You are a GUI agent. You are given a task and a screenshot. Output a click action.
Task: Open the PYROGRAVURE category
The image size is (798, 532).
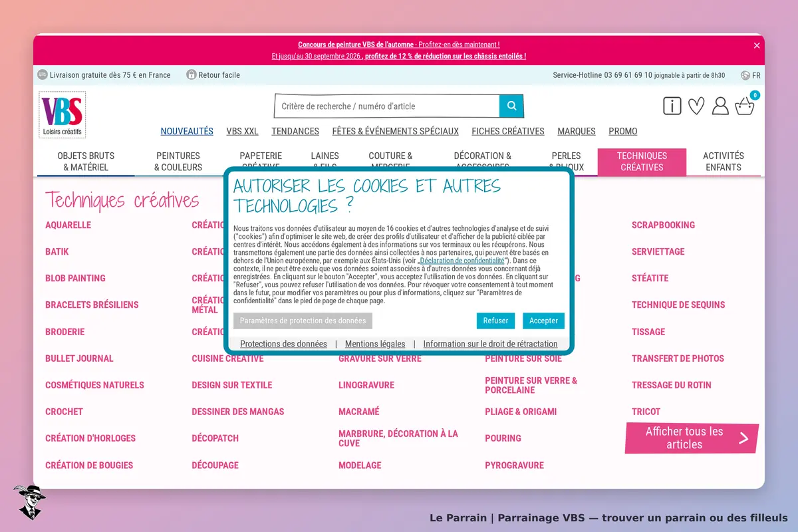(514, 465)
